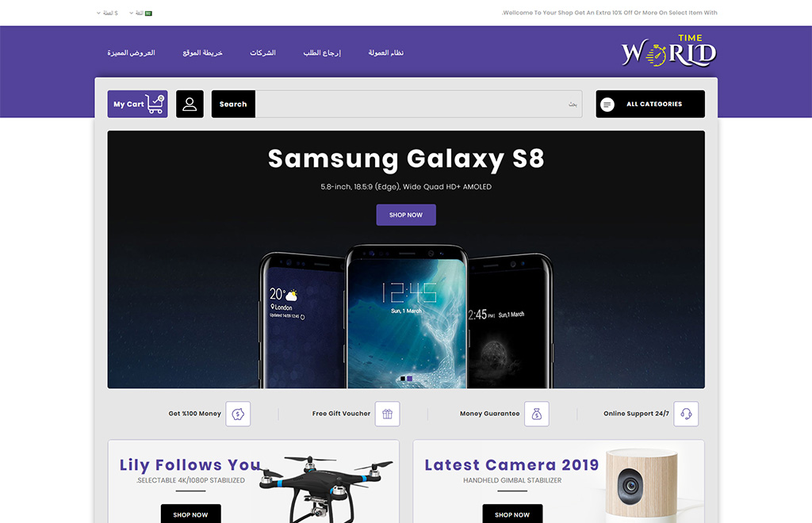Screen dimensions: 812x523
Task: Click the Money Guarantee bag icon
Action: 537,414
